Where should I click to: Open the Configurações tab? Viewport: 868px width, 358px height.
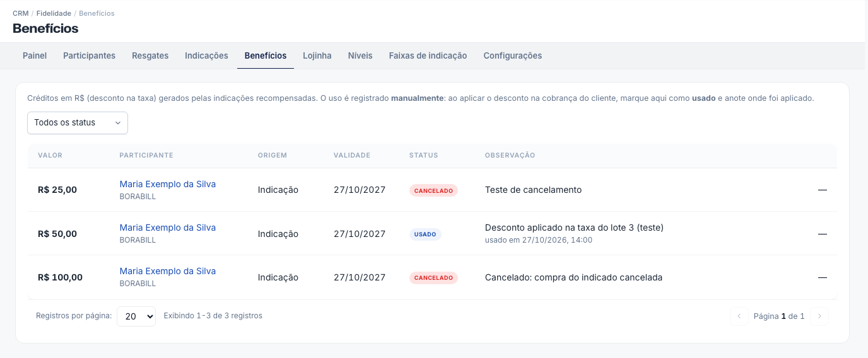point(513,55)
